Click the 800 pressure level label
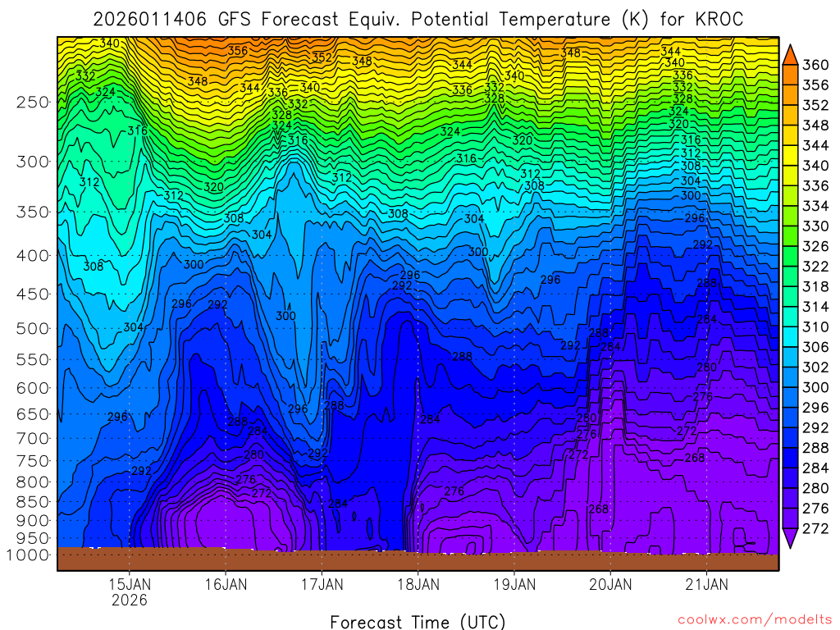Screen dimensions: 840x630 point(33,482)
